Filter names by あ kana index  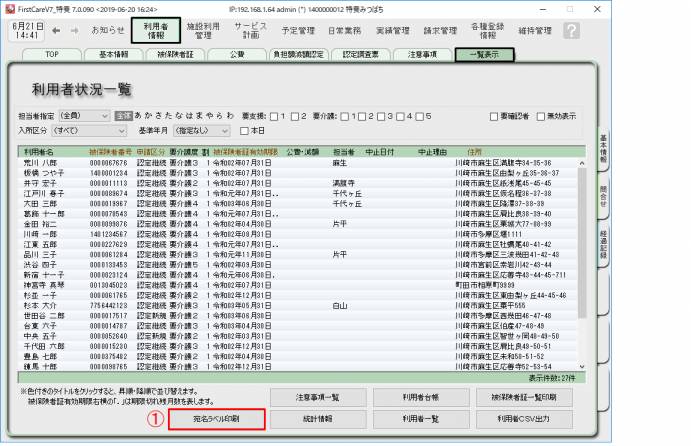(135, 116)
